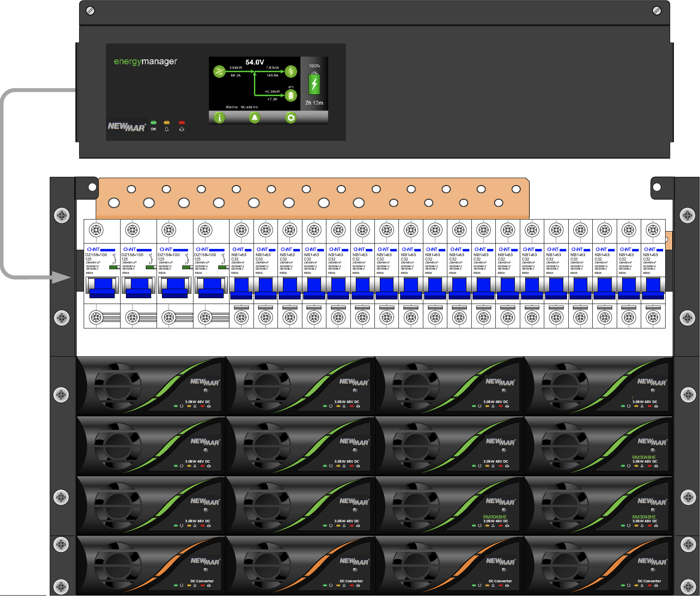The width and height of the screenshot is (700, 596).
Task: Click the red alarm LED on energymanager
Action: [x=181, y=123]
